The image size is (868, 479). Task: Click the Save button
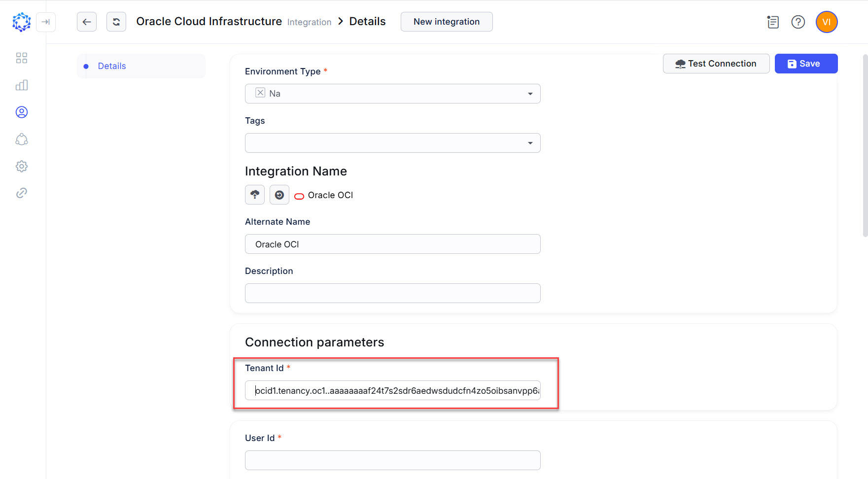805,64
